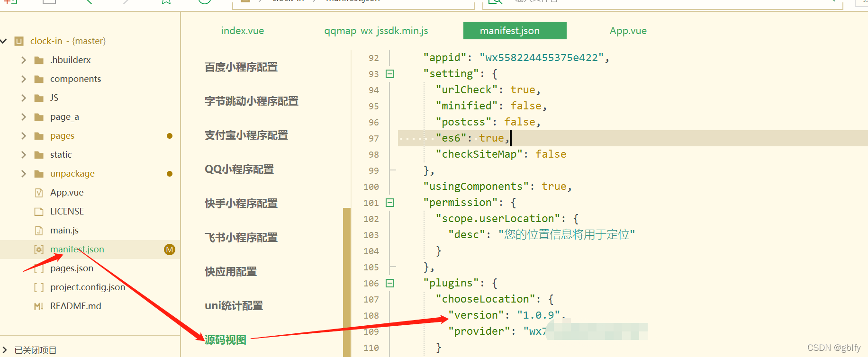868x357 pixels.
Task: Click the JS folder icon
Action: tap(39, 98)
